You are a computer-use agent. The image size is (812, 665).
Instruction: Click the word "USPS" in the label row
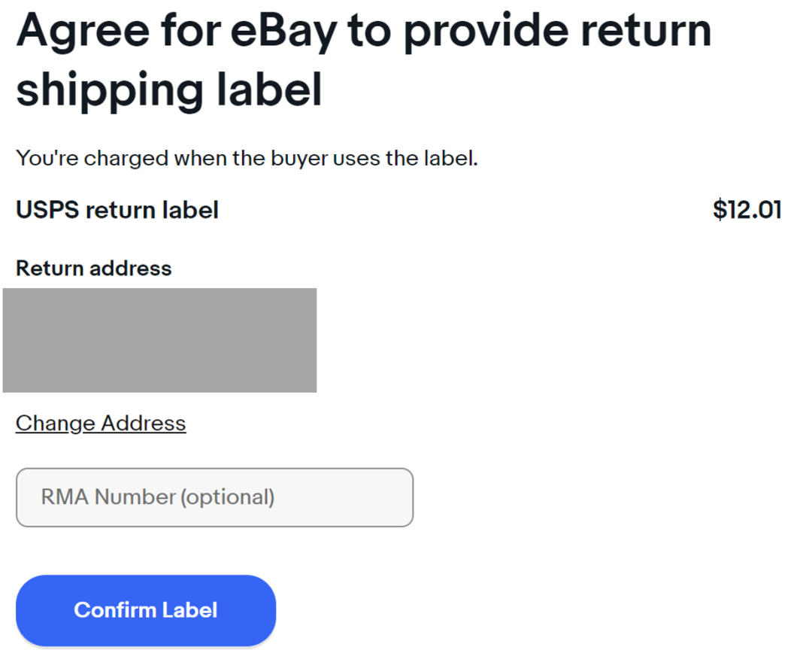pyautogui.click(x=47, y=211)
